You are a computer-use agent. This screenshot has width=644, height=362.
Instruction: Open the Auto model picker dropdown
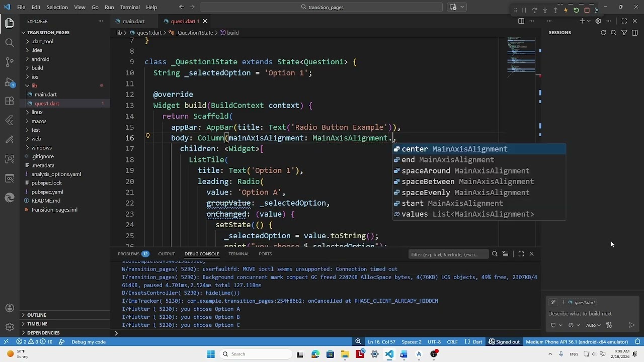(593, 325)
